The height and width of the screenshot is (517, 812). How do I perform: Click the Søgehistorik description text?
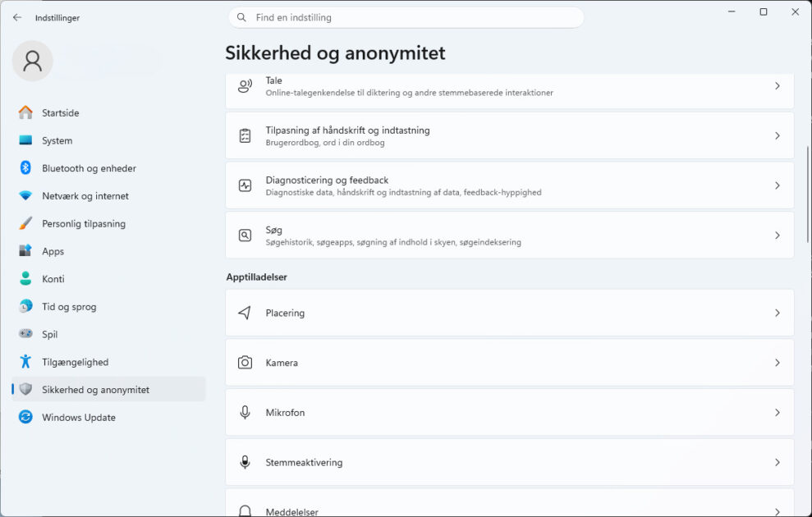[393, 242]
